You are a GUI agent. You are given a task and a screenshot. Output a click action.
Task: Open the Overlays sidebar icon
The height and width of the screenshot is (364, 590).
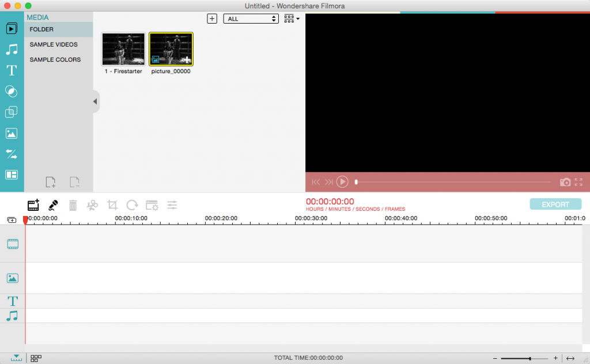[12, 112]
